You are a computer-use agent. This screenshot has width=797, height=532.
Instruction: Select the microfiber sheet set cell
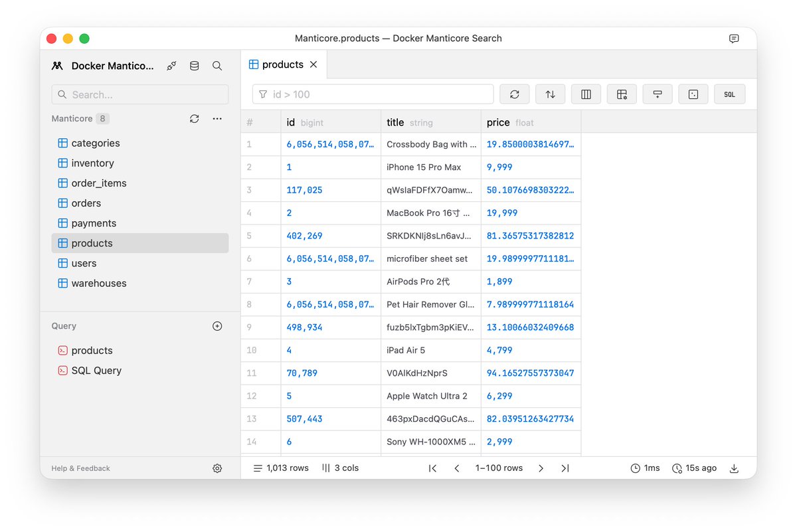(x=431, y=259)
